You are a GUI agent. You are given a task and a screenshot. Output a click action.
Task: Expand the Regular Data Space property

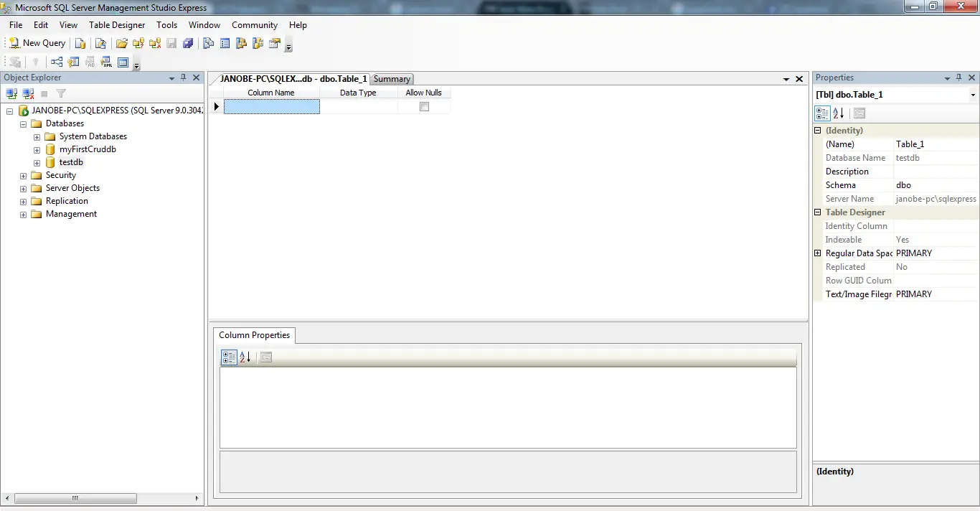tap(817, 253)
